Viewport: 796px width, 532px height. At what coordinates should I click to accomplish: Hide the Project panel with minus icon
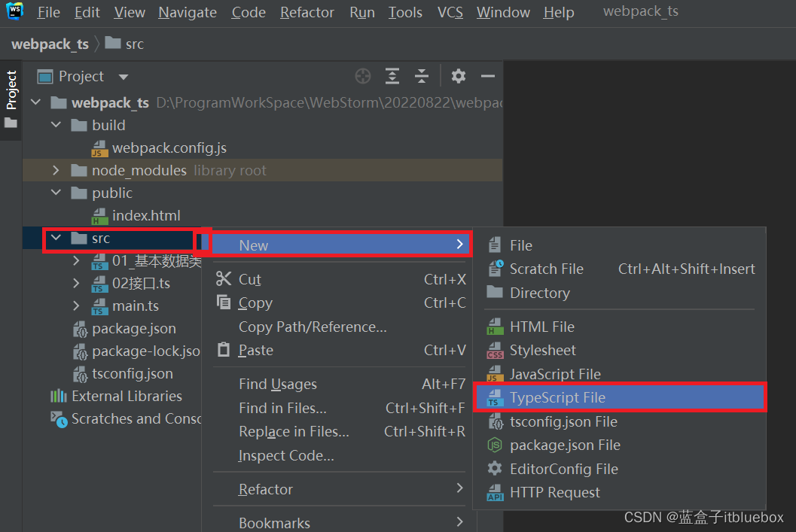[488, 76]
